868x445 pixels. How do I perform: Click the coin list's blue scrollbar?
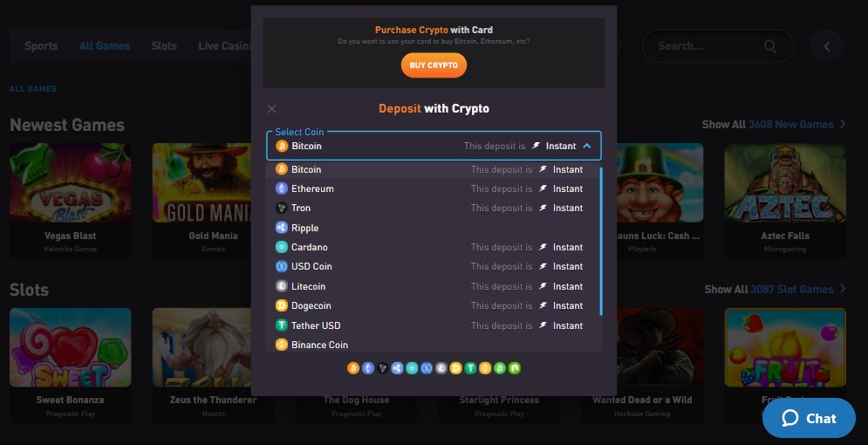601,241
